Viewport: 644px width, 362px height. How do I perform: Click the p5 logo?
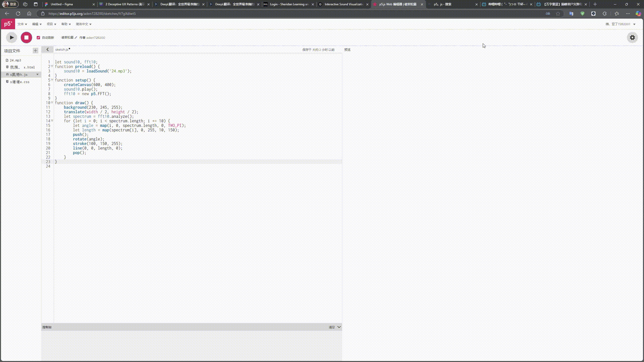tap(8, 24)
